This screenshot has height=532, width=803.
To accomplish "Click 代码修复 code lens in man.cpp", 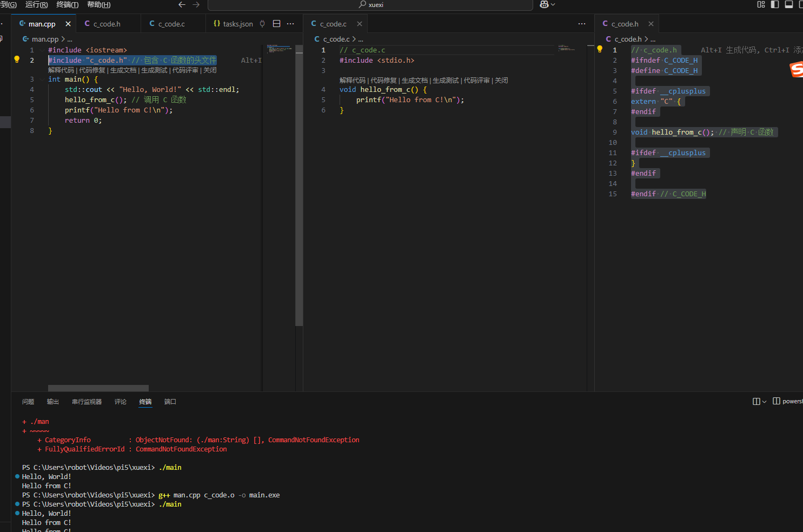I will tap(92, 70).
